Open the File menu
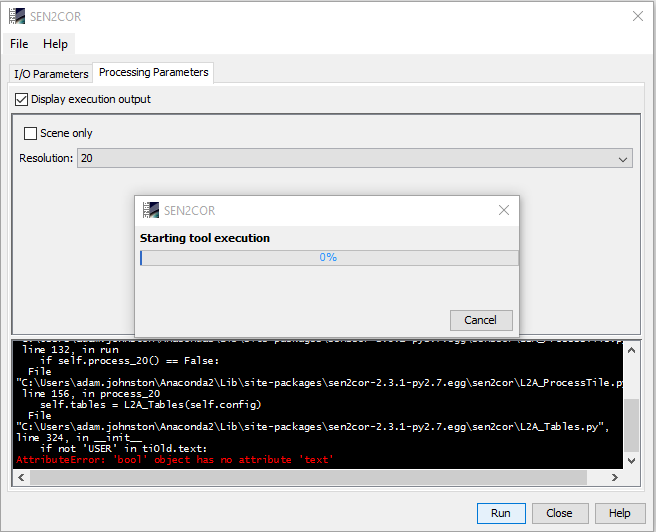This screenshot has height=532, width=656. 19,44
